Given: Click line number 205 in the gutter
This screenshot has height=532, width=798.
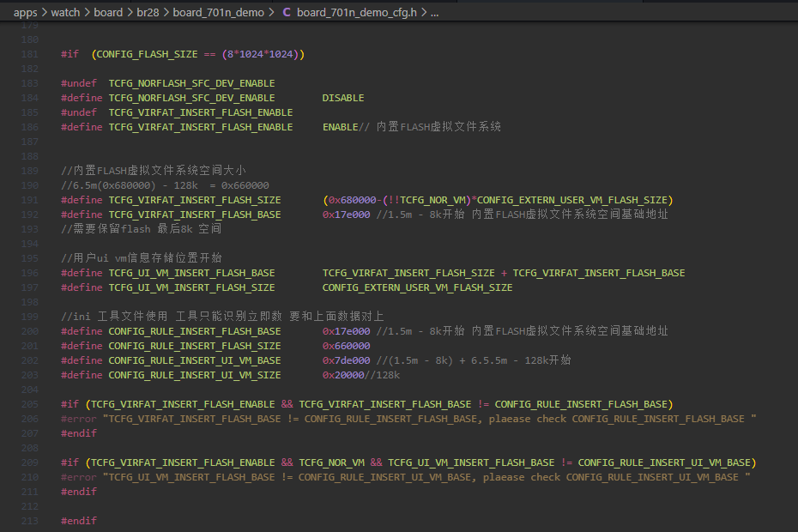Looking at the screenshot, I should (x=29, y=404).
